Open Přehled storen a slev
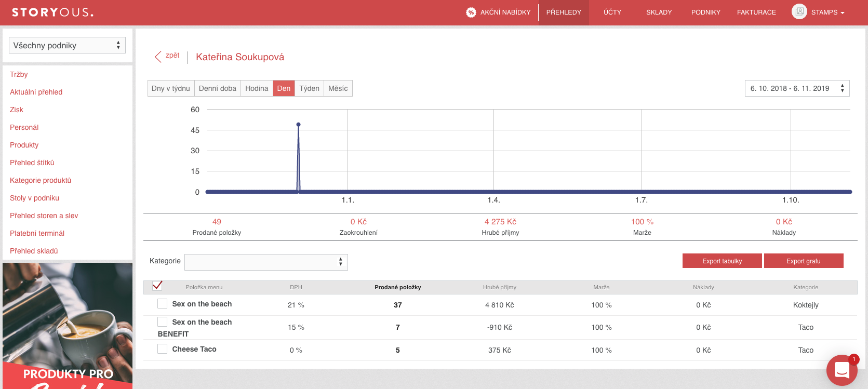This screenshot has height=389, width=868. [x=44, y=216]
